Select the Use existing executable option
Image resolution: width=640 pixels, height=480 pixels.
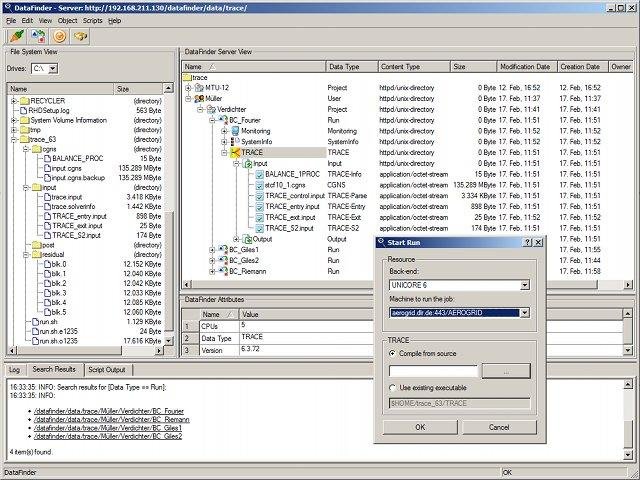click(x=394, y=387)
